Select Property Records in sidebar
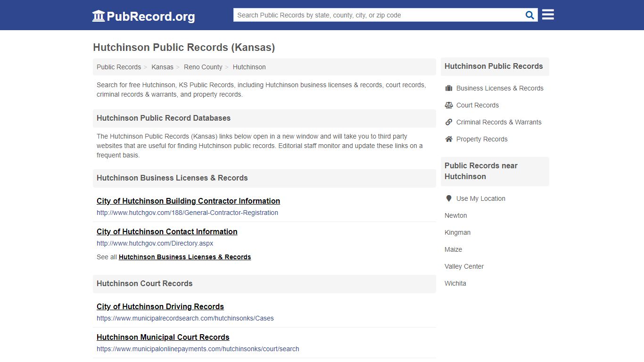Viewport: 644px width, 362px height. [482, 139]
